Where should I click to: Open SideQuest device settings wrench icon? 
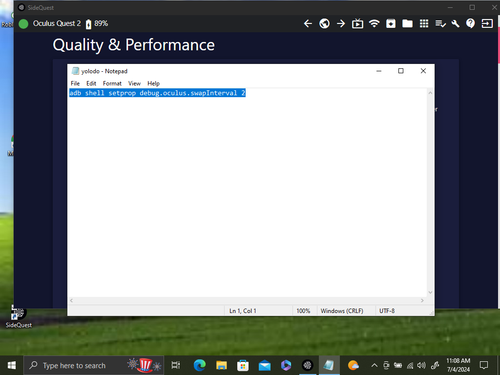(x=455, y=24)
